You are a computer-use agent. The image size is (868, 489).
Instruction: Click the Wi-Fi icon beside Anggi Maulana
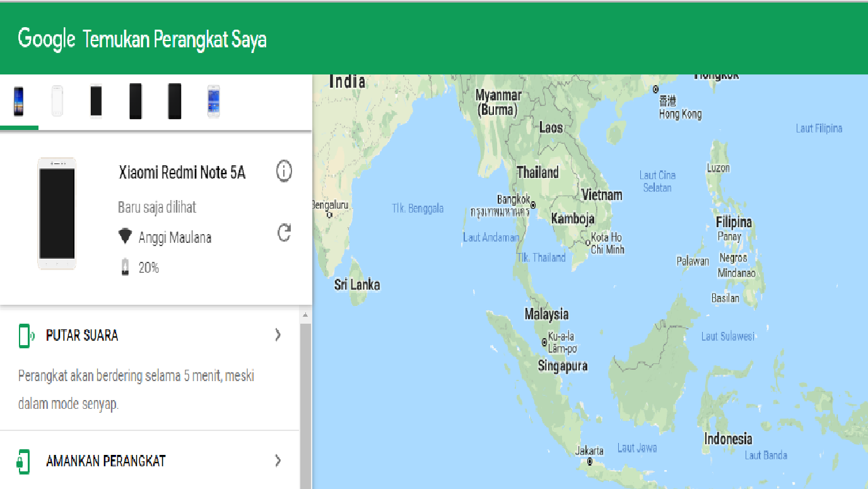pos(125,237)
